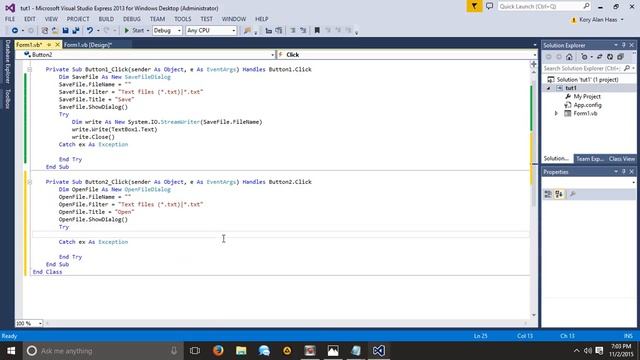Click the feedback speech bubble icon

[x=489, y=6]
